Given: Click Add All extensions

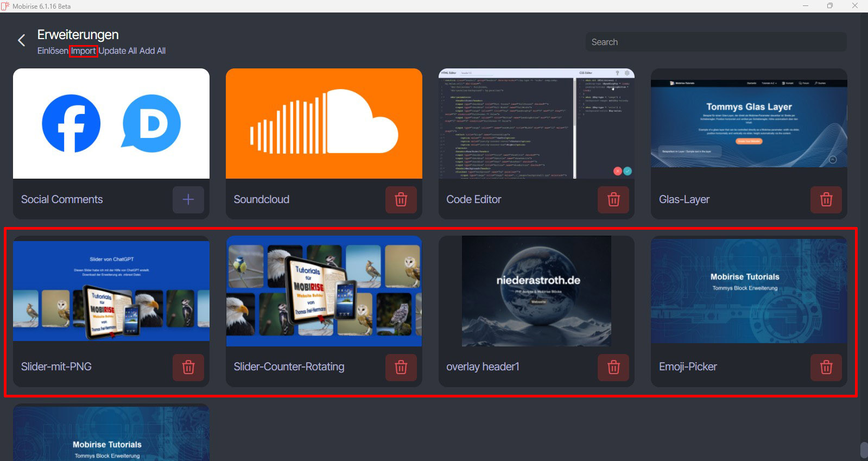Looking at the screenshot, I should tap(153, 50).
